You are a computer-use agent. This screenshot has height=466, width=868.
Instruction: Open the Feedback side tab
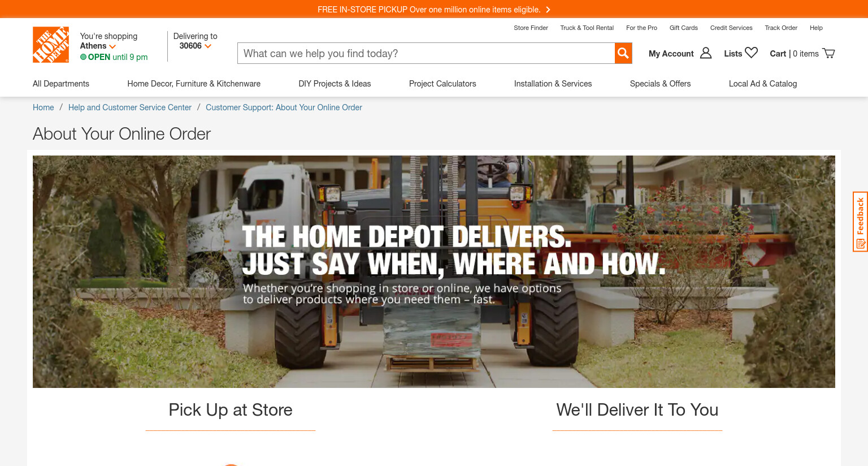click(x=860, y=222)
